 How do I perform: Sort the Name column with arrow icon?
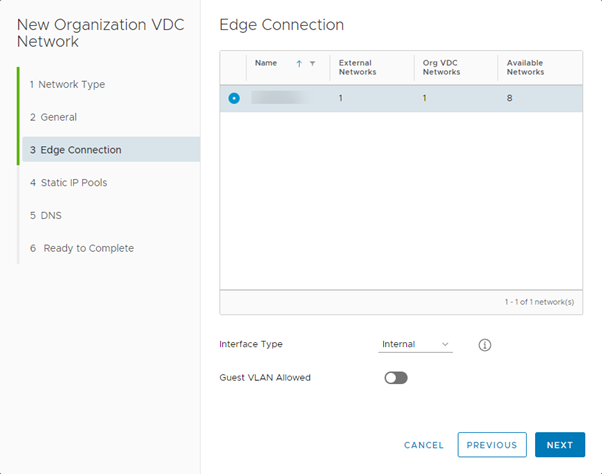pyautogui.click(x=299, y=64)
